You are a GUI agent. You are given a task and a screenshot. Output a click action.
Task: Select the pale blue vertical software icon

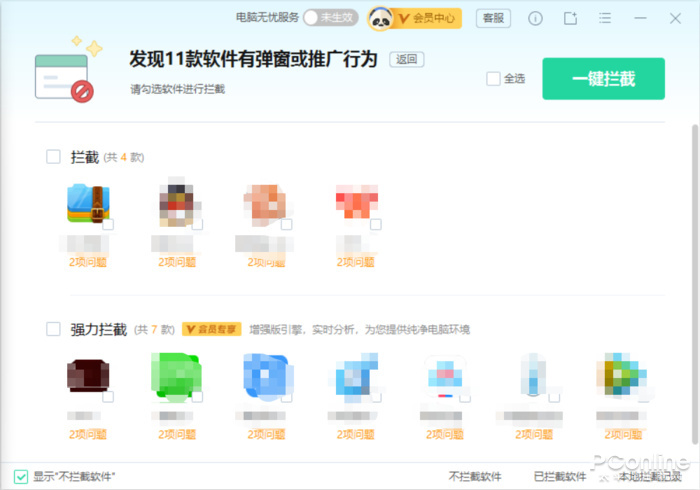[534, 375]
